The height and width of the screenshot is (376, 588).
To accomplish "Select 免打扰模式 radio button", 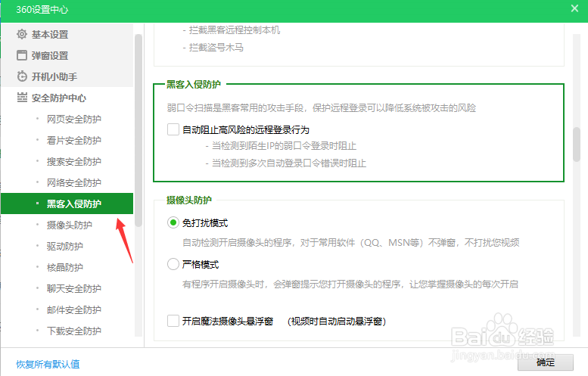I will [173, 222].
